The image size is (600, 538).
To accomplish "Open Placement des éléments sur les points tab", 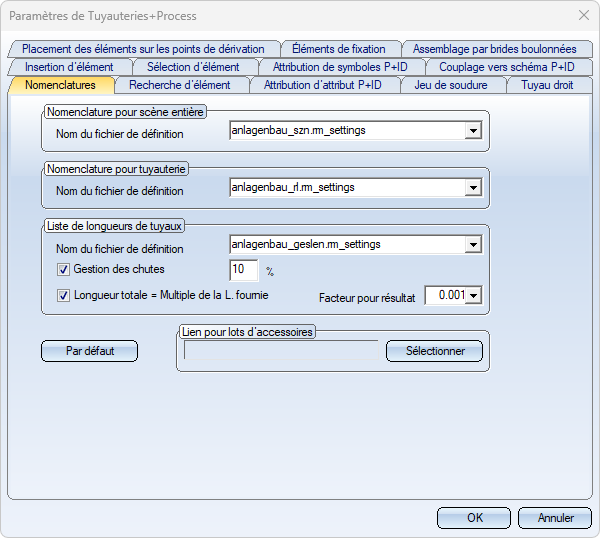I will tap(143, 49).
